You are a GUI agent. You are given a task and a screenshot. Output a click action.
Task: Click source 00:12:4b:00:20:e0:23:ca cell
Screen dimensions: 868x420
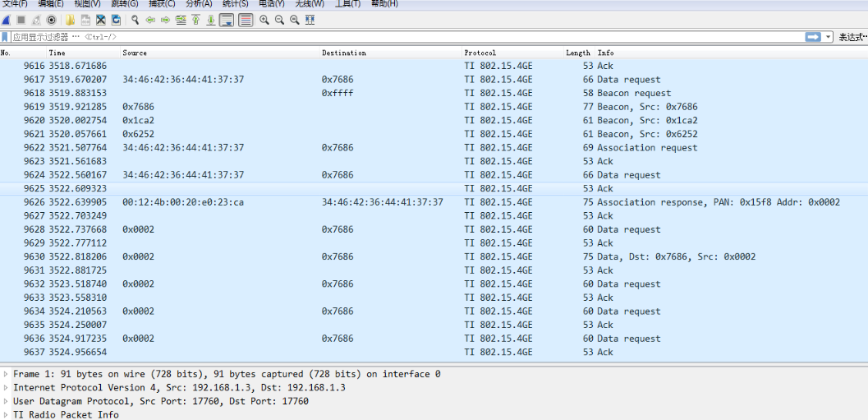pos(183,202)
